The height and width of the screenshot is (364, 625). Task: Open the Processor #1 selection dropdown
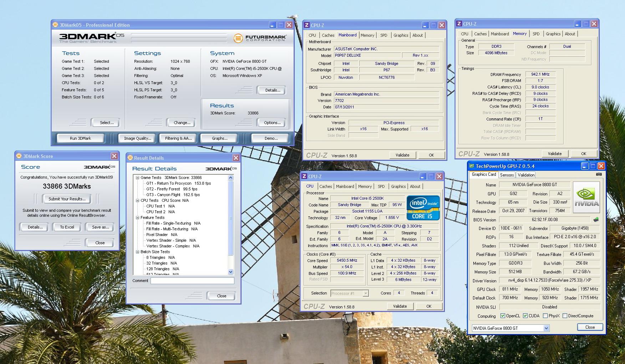[x=365, y=293]
